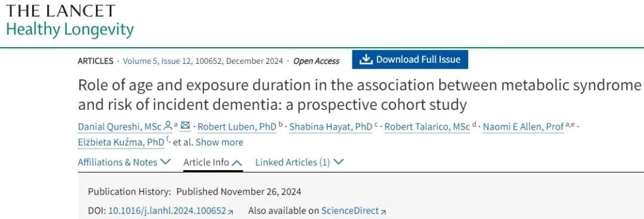
Task: Click external link arrow beside ScienceDirect
Action: pyautogui.click(x=383, y=212)
